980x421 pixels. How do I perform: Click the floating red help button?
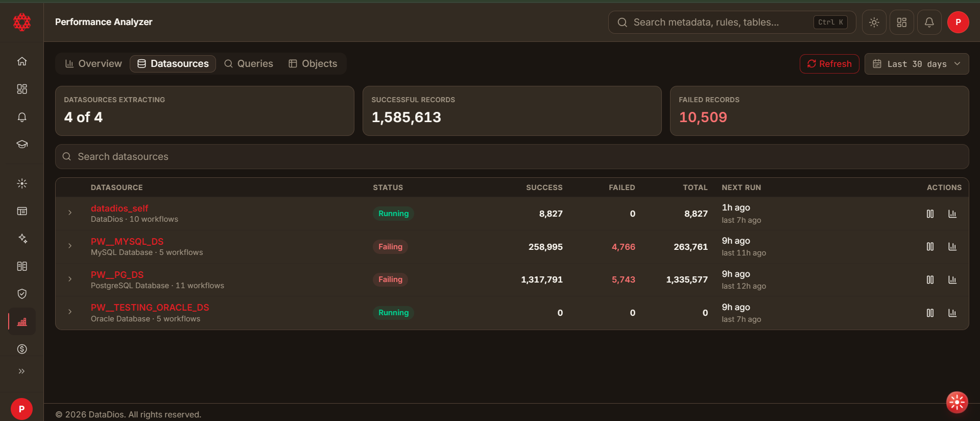point(957,402)
